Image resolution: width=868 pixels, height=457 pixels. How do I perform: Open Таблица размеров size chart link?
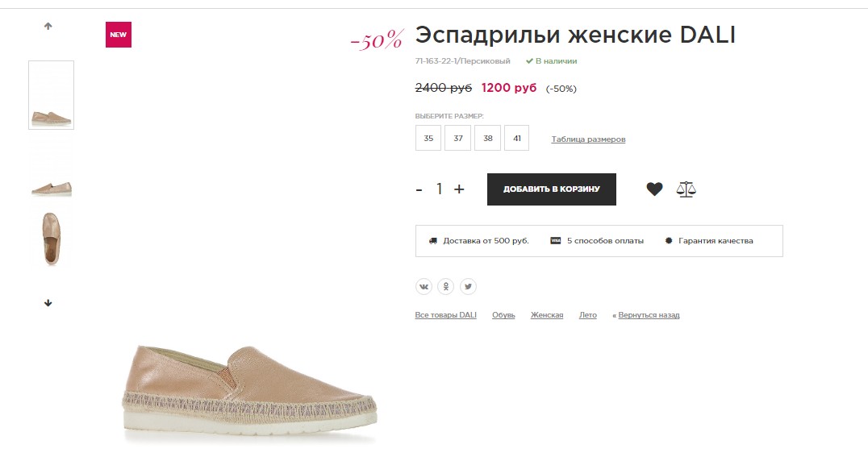click(x=588, y=139)
